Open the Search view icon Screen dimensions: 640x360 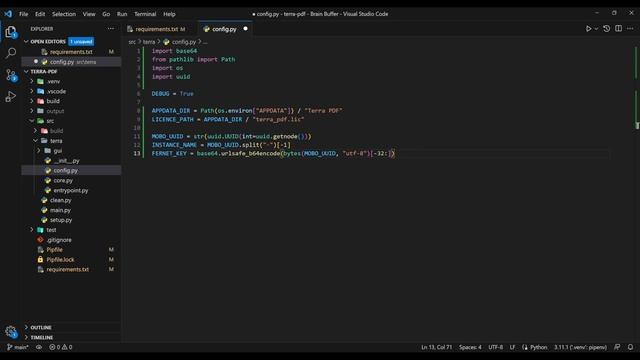coord(11,53)
